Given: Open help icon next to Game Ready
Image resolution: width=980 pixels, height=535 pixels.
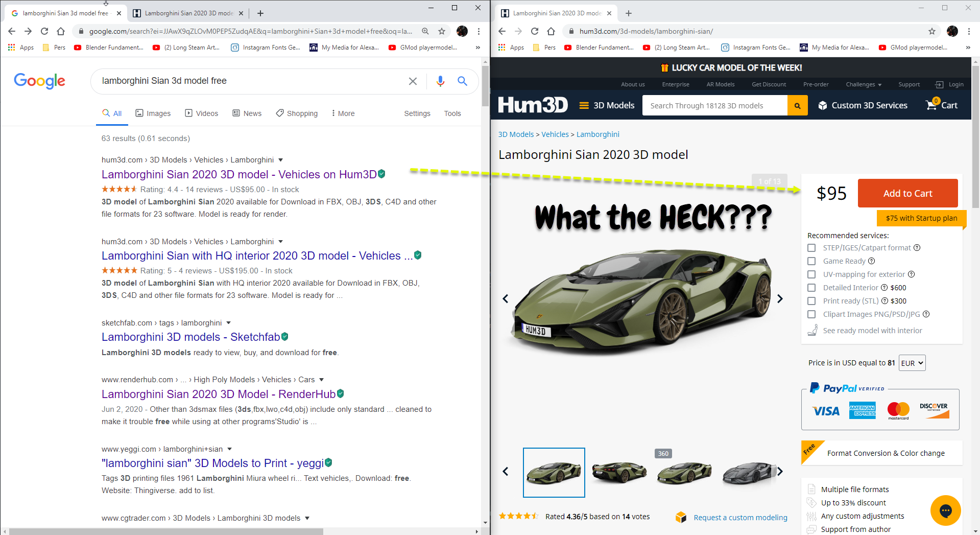Looking at the screenshot, I should point(871,261).
